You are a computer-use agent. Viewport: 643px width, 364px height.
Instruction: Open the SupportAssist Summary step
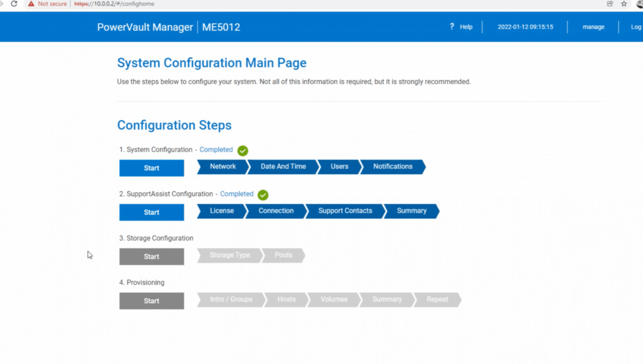pos(412,211)
